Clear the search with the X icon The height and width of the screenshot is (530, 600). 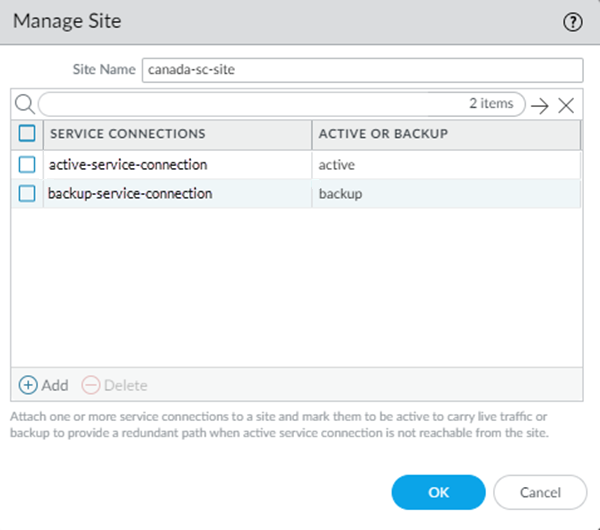click(x=566, y=105)
